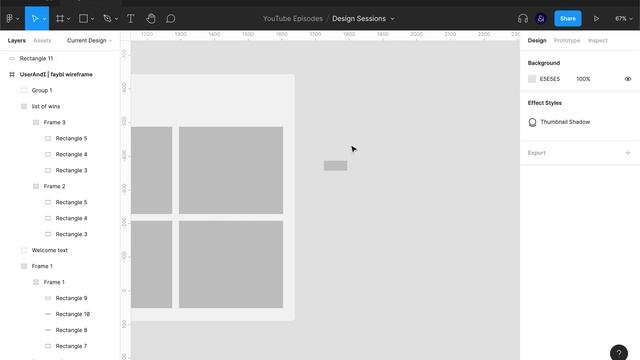Click the Frame 2 layer icon
The height and width of the screenshot is (360, 640).
(x=36, y=186)
